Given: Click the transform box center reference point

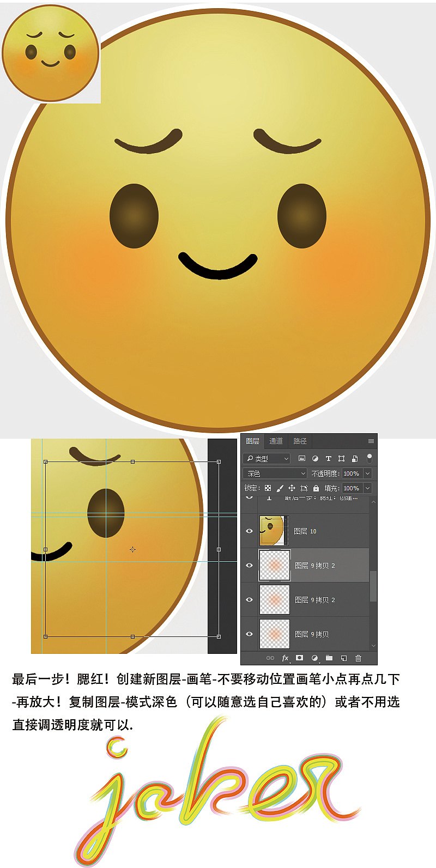Looking at the screenshot, I should coord(132,549).
